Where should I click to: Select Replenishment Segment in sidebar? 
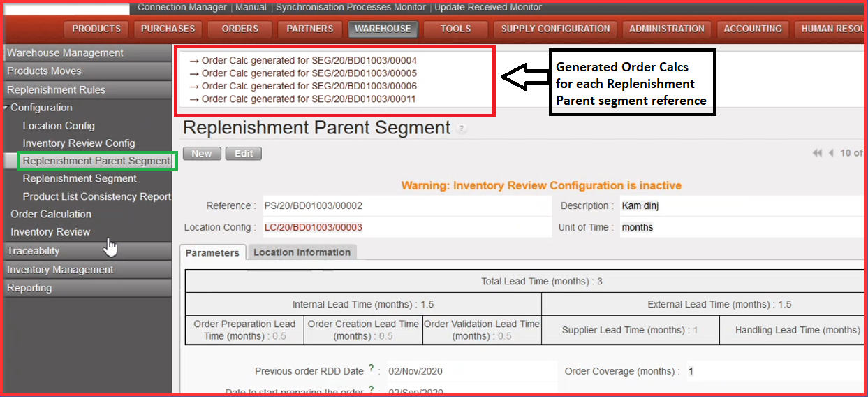point(80,178)
